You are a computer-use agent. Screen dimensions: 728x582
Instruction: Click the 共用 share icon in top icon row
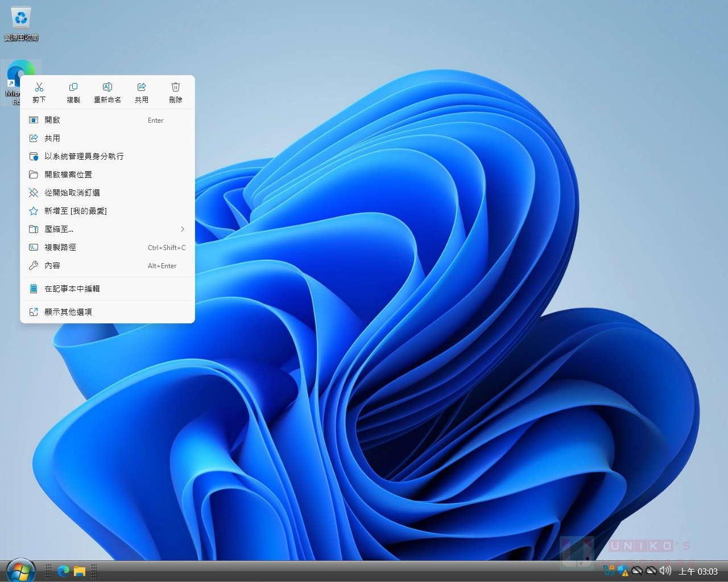[x=142, y=87]
